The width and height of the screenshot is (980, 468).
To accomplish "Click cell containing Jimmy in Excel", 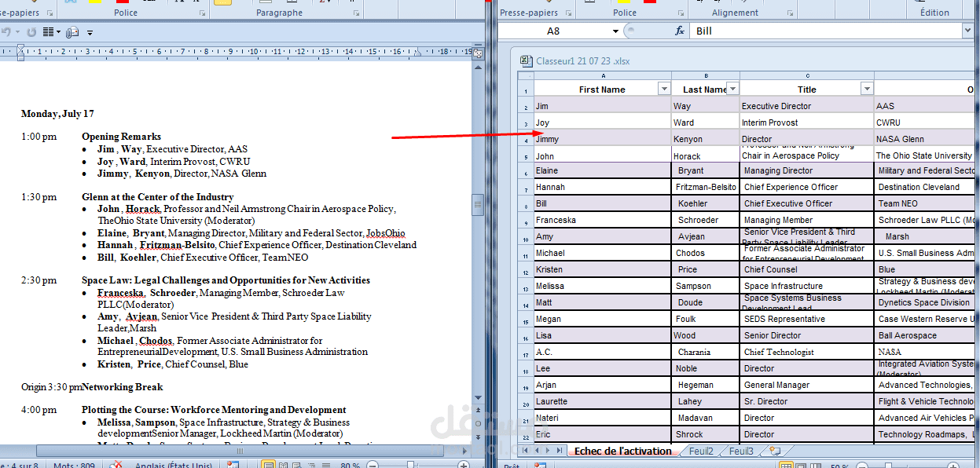I will tap(603, 139).
